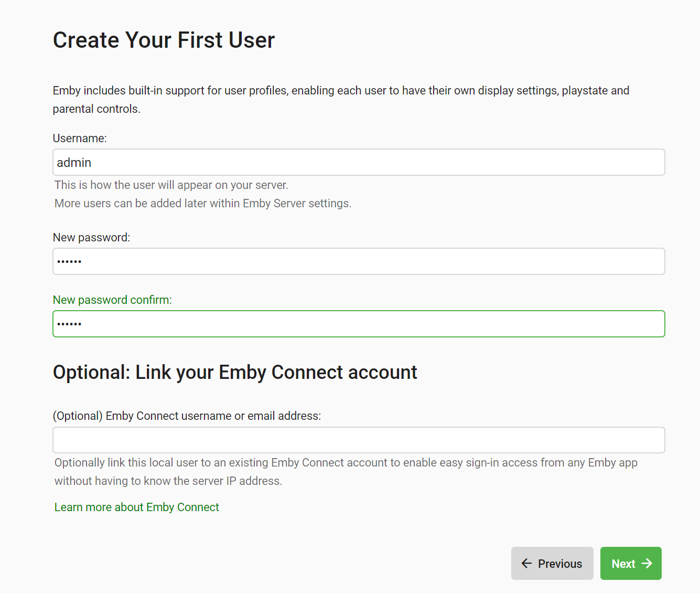The image size is (700, 593).
Task: Open the Learn more about Emby Connect link
Action: pyautogui.click(x=137, y=507)
